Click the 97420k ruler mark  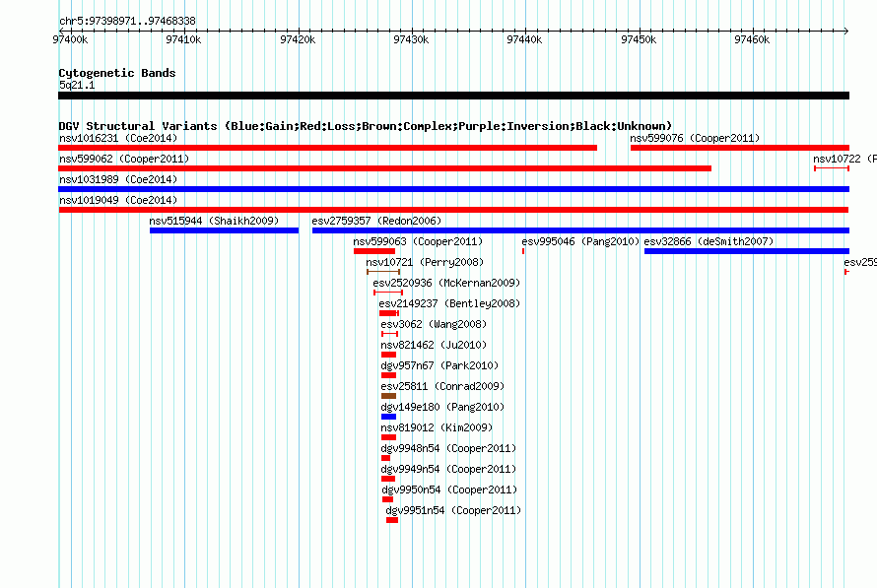[298, 39]
